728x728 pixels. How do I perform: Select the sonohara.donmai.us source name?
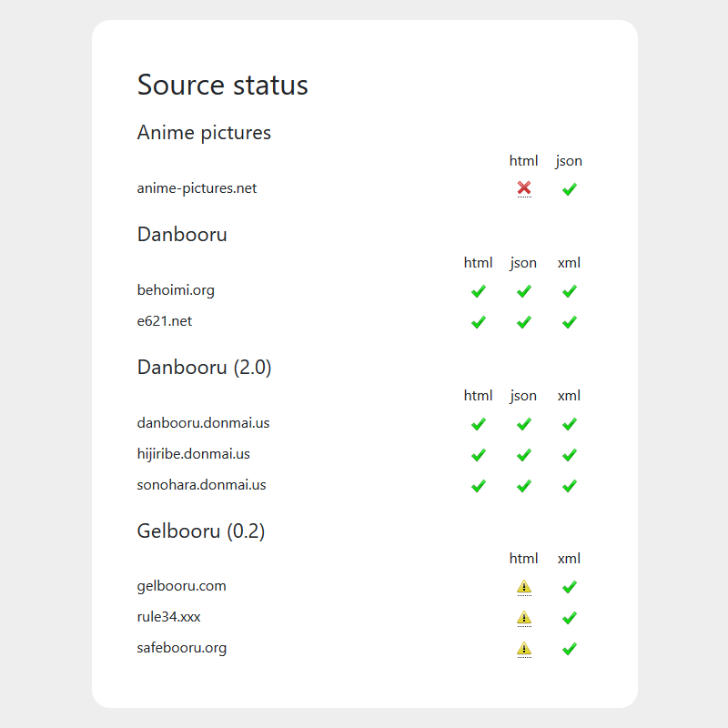pyautogui.click(x=201, y=485)
